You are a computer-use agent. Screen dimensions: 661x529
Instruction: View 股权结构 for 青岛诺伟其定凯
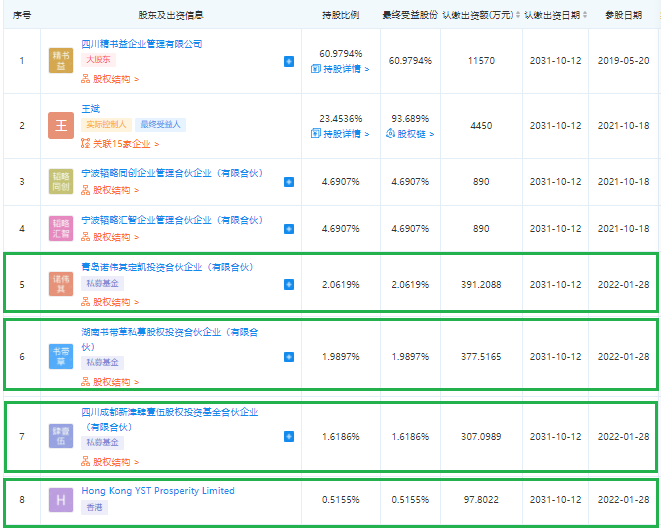[110, 302]
